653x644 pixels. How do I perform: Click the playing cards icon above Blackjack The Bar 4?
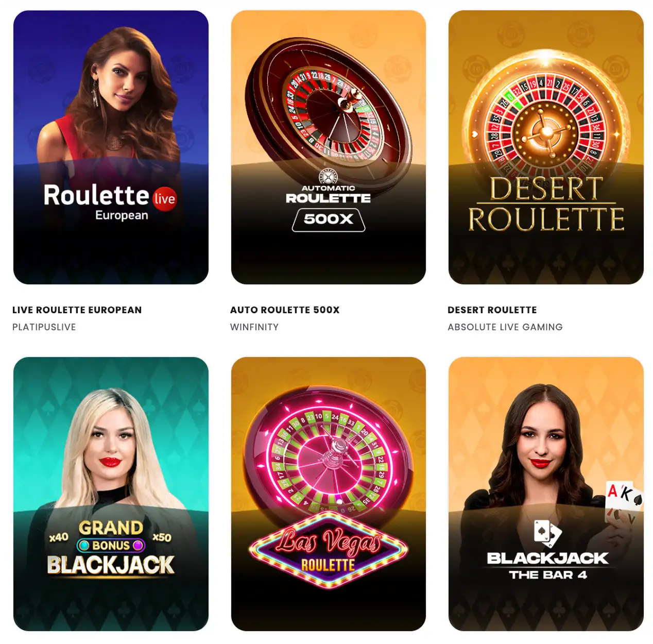pos(547,533)
